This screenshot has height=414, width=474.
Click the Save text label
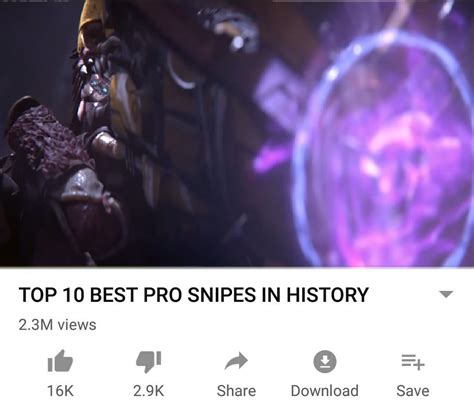click(x=413, y=391)
